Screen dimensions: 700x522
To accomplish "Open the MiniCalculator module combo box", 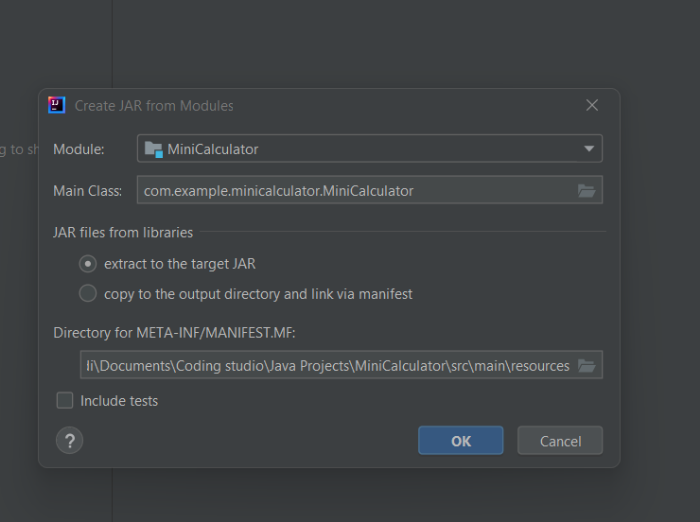I will click(x=369, y=149).
